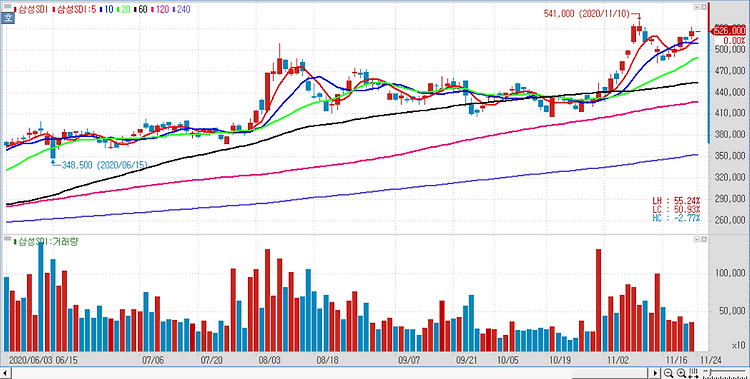This screenshot has width=750, height=379.
Task: Click the 10/19 date axis label
Action: 559,359
